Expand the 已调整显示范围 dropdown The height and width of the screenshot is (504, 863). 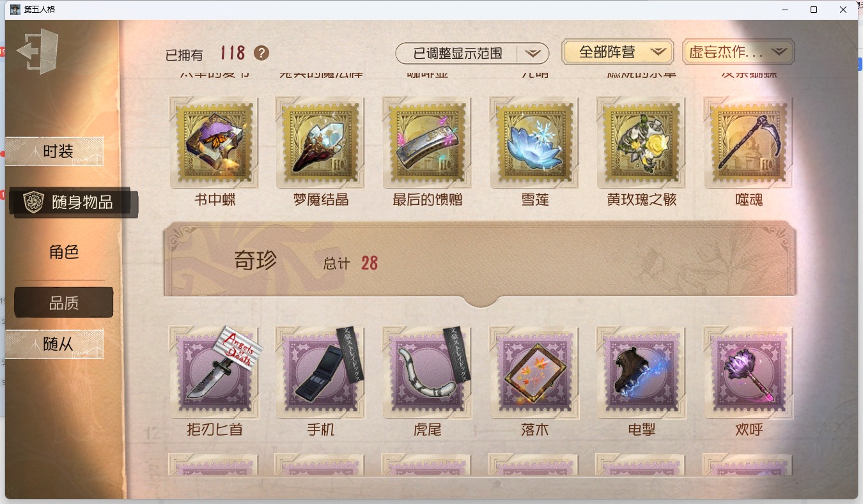point(472,53)
